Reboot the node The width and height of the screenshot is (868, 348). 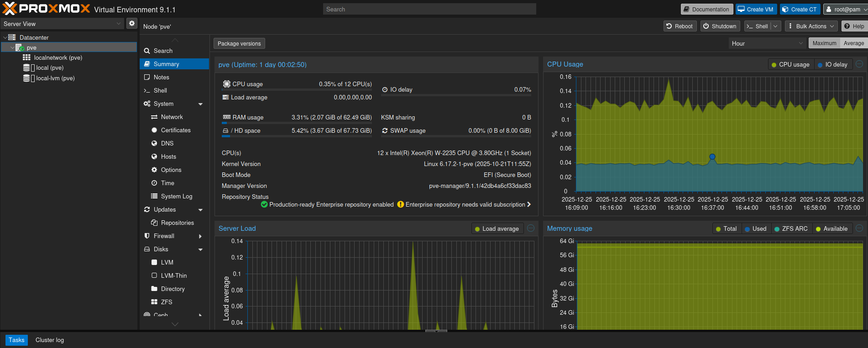coord(680,26)
